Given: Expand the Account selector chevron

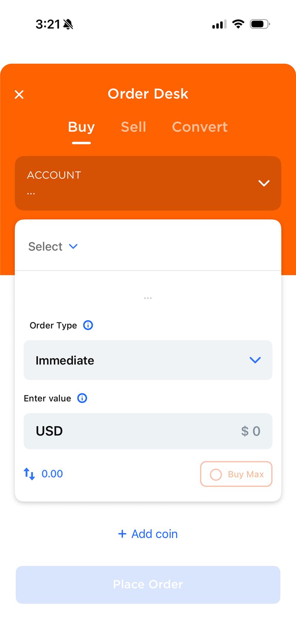Looking at the screenshot, I should point(264,183).
